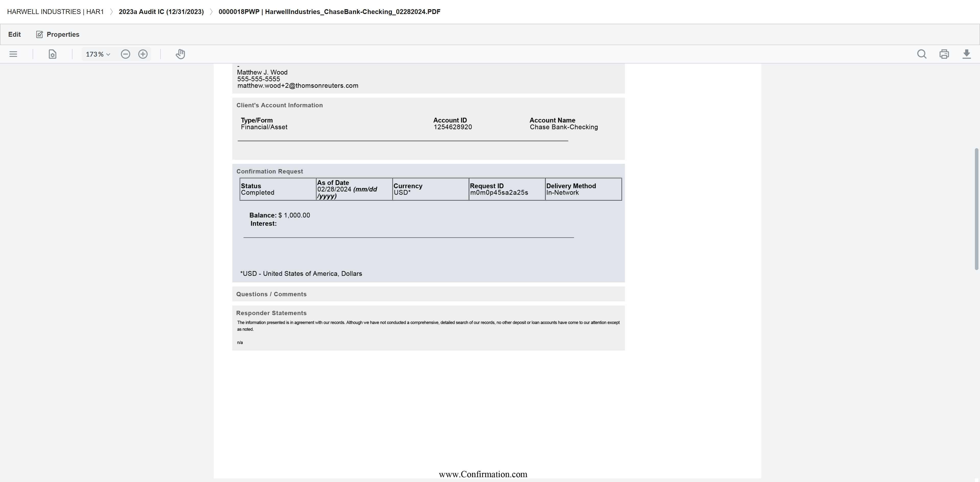This screenshot has height=482, width=980.
Task: Download the PDF file
Action: (966, 54)
